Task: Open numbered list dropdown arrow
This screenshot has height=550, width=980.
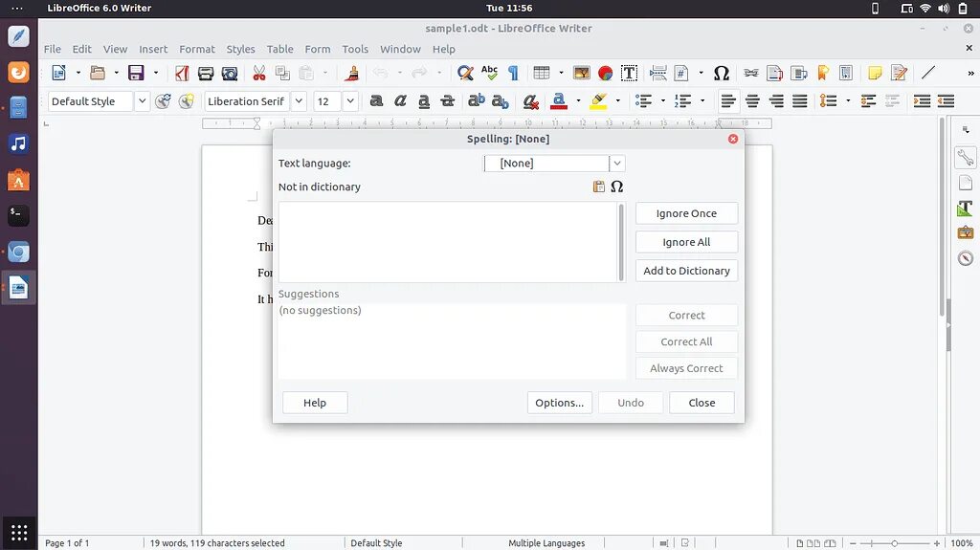Action: [702, 101]
